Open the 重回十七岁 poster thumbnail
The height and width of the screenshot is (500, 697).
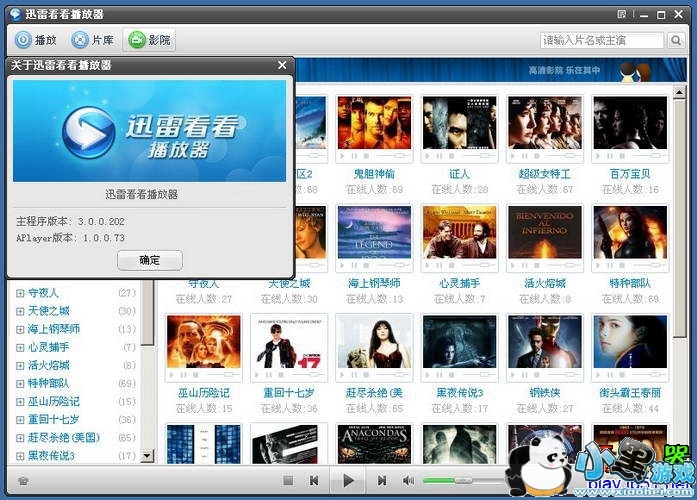pyautogui.click(x=289, y=341)
